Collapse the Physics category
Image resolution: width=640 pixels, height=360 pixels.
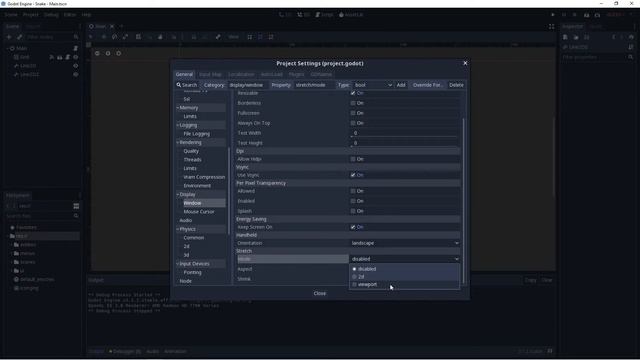tap(178, 229)
